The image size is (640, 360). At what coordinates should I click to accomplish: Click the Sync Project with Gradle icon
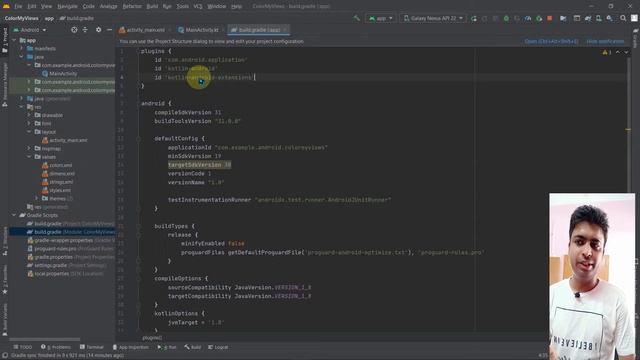588,18
